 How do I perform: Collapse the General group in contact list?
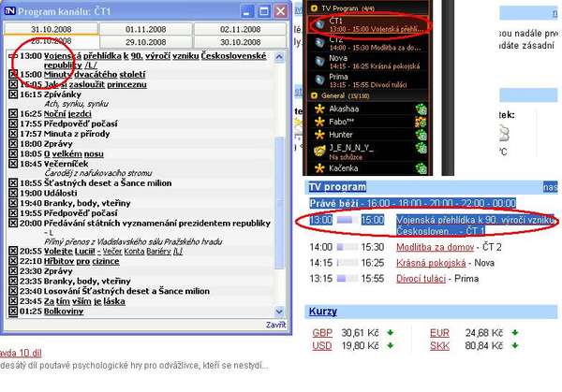point(314,95)
